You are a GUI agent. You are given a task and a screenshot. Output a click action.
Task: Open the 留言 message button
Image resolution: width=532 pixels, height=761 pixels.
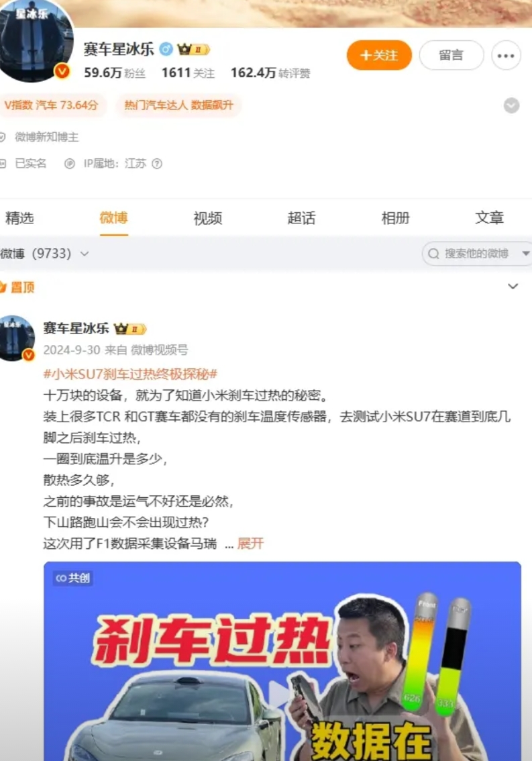451,55
